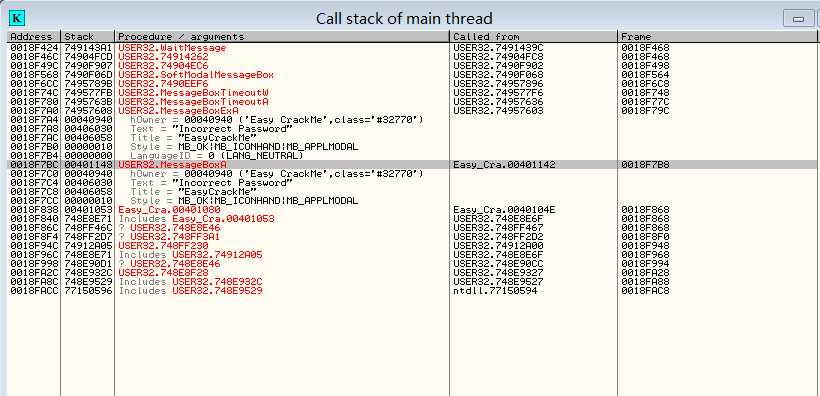Click the Procedure / arguments column header
The image size is (820, 396).
(282, 37)
